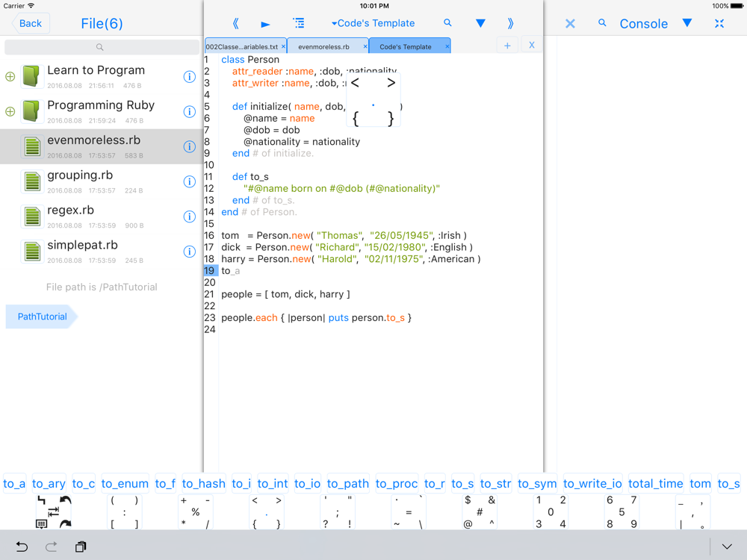This screenshot has height=560, width=747.
Task: Click the double right chevron toolbar icon
Action: 510,23
